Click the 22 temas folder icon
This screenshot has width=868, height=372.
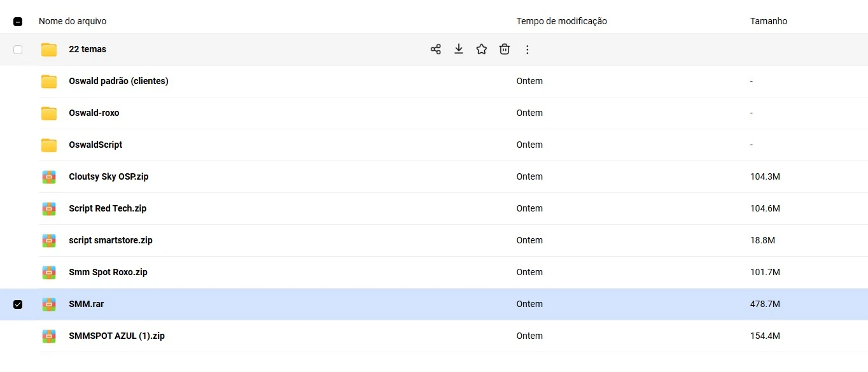pyautogui.click(x=49, y=50)
